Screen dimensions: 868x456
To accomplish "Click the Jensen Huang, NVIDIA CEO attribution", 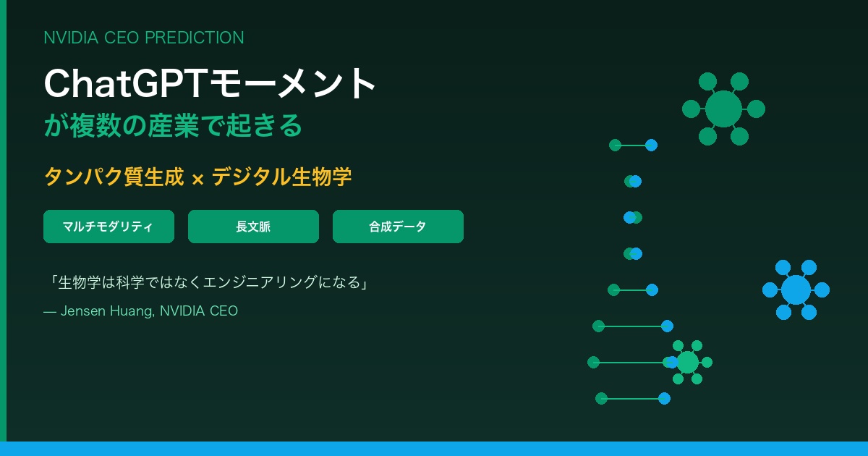I will 141,311.
